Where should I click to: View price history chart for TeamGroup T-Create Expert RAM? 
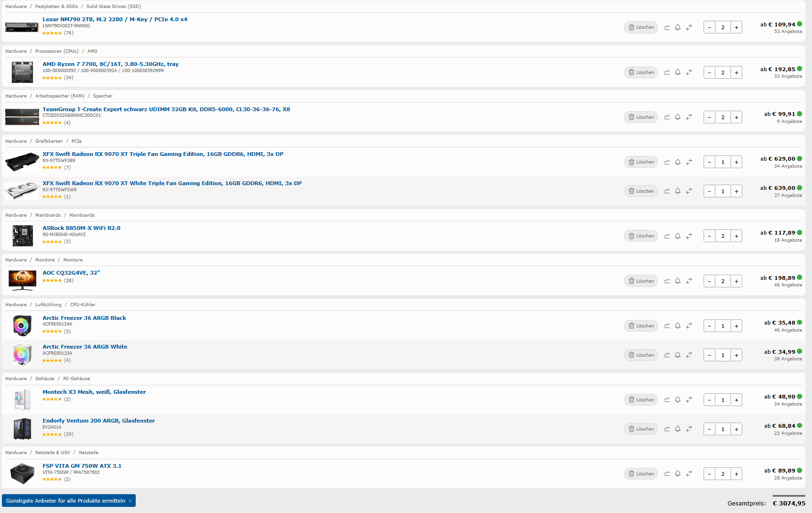tap(667, 117)
